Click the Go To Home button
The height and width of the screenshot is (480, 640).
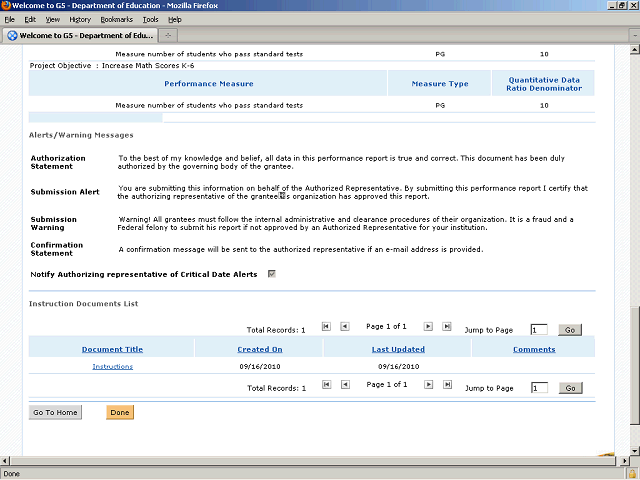[x=56, y=412]
